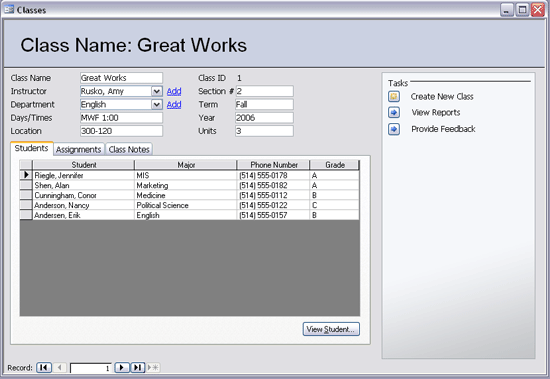The height and width of the screenshot is (379, 550).
Task: Click the Phone Number column header
Action: coord(274,165)
